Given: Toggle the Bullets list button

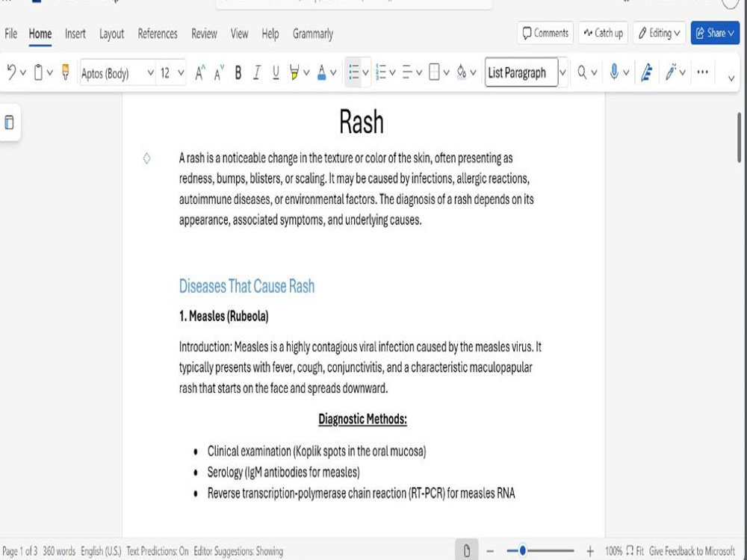Looking at the screenshot, I should (x=353, y=72).
